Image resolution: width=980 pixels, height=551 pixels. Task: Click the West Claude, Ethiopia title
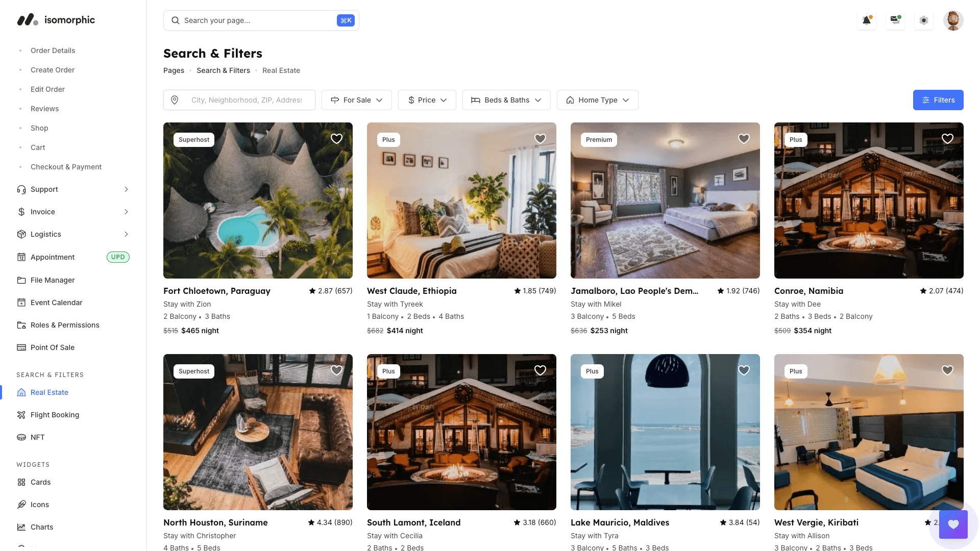coord(412,291)
